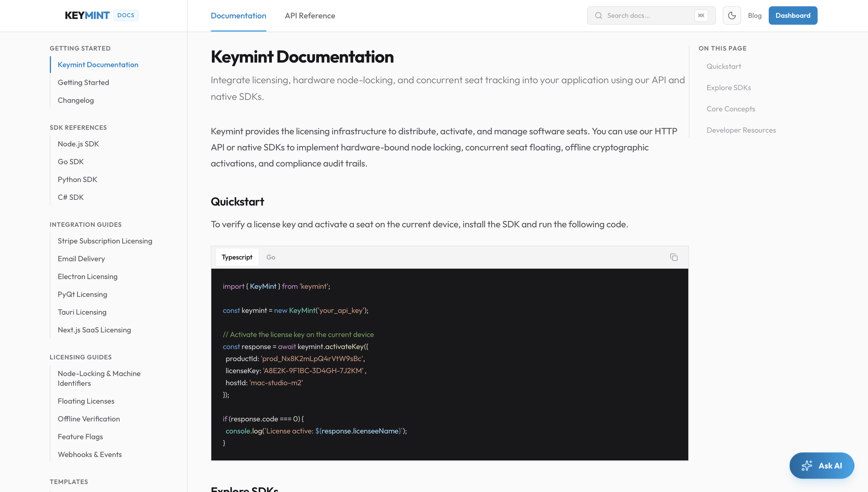Image resolution: width=868 pixels, height=492 pixels.
Task: Switch to the API Reference tab
Action: 310,16
